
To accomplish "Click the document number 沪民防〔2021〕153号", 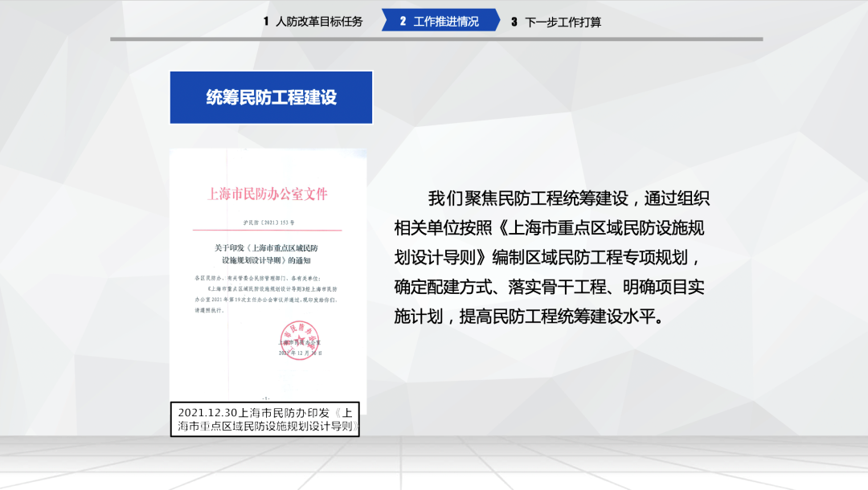I will 269,223.
